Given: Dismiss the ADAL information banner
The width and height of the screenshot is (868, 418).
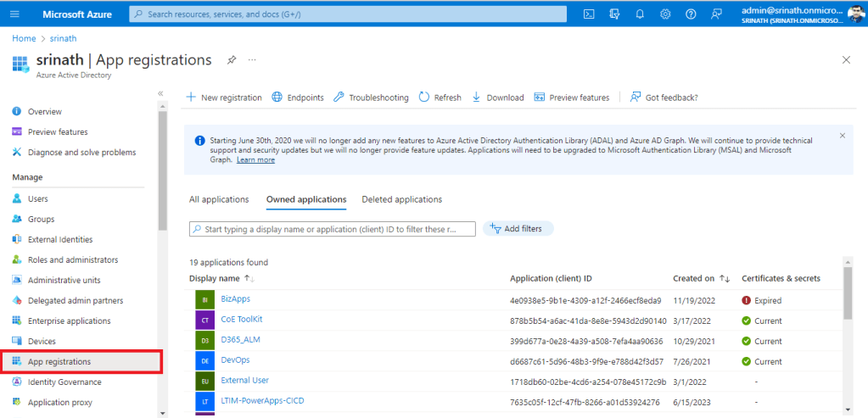Looking at the screenshot, I should [x=842, y=136].
